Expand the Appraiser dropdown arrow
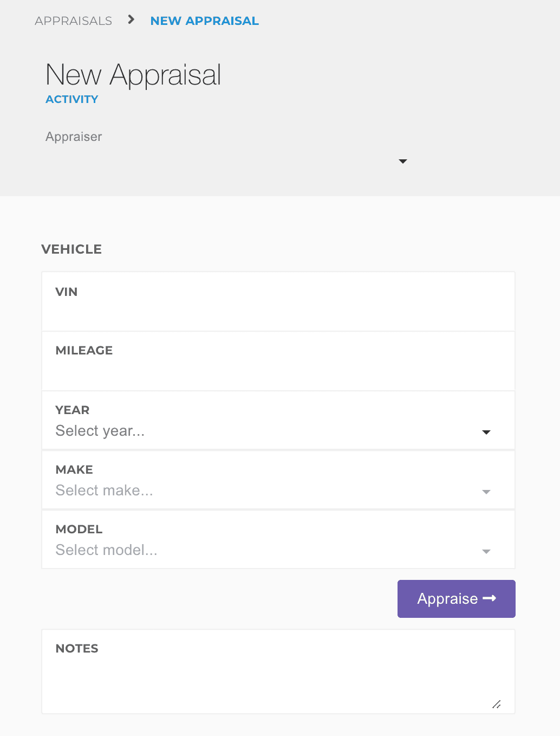560x736 pixels. (402, 162)
